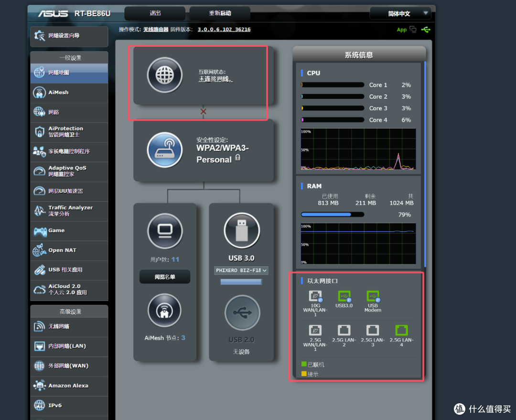Screen dimensions: 516x420
Task: Click the RAM usage 79% bar
Action: (x=333, y=215)
